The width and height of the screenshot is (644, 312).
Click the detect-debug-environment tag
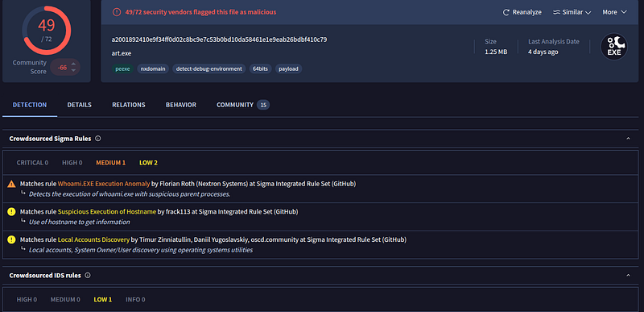[209, 69]
